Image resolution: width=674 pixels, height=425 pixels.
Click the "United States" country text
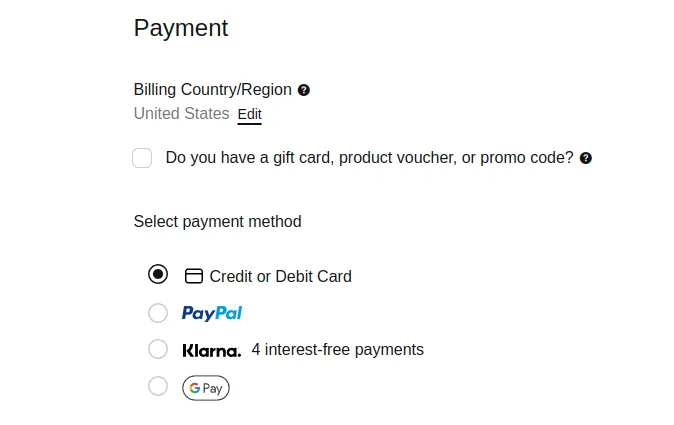coord(181,114)
